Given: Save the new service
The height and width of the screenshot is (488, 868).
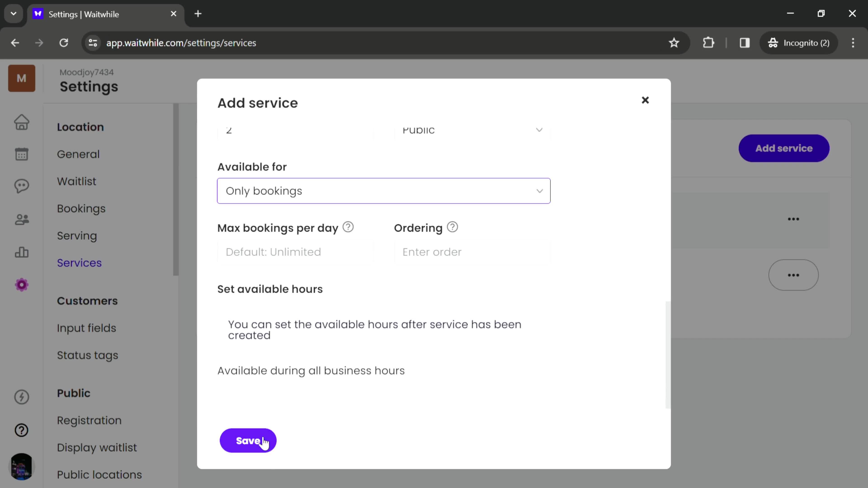Looking at the screenshot, I should [x=248, y=441].
